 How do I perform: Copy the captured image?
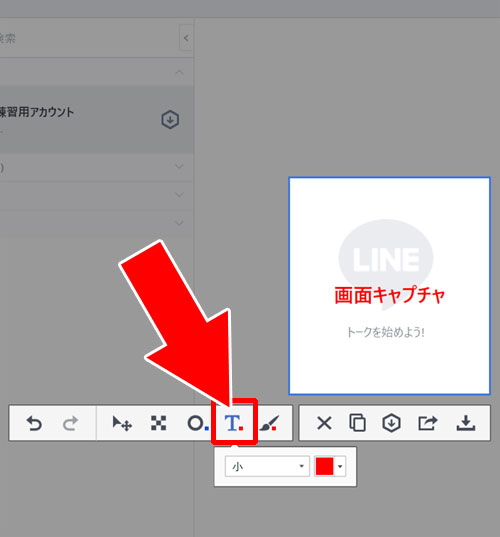click(357, 423)
